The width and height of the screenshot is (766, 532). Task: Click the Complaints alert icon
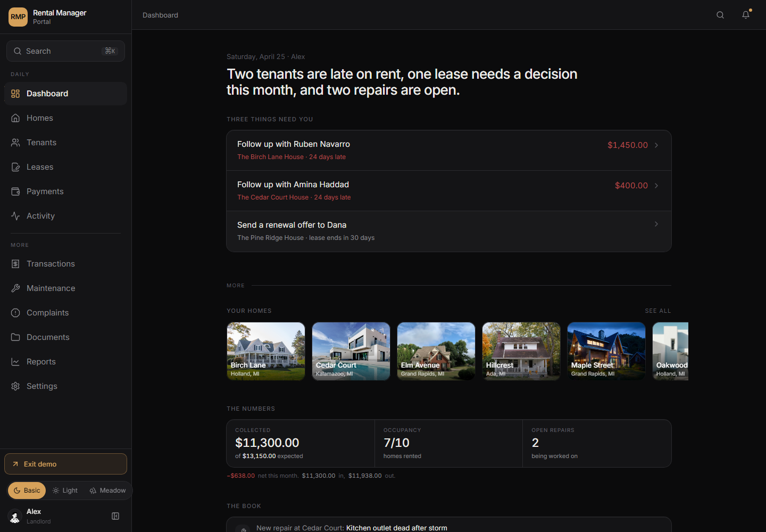pyautogui.click(x=15, y=313)
